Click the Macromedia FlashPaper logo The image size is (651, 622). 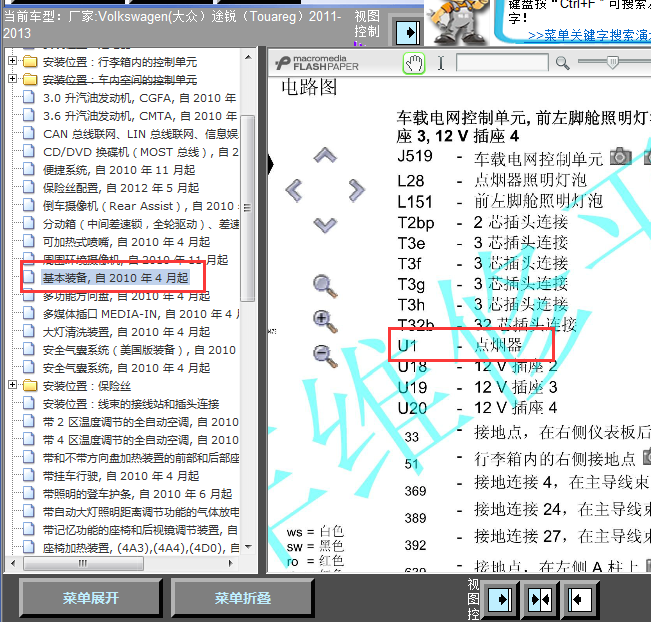(x=316, y=63)
